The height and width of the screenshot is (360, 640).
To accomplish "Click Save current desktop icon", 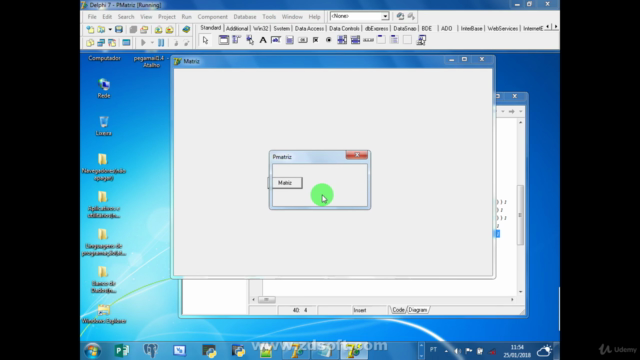I will [400, 16].
